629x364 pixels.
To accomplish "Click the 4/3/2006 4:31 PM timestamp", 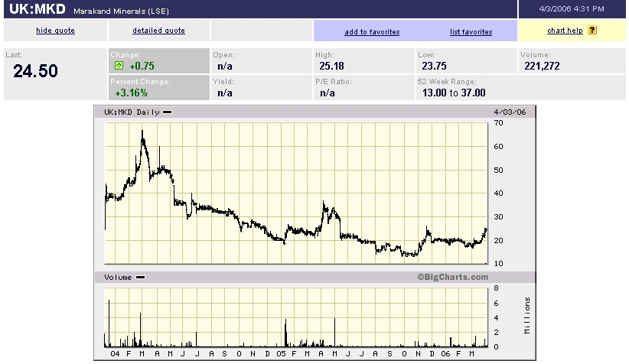I will click(572, 9).
